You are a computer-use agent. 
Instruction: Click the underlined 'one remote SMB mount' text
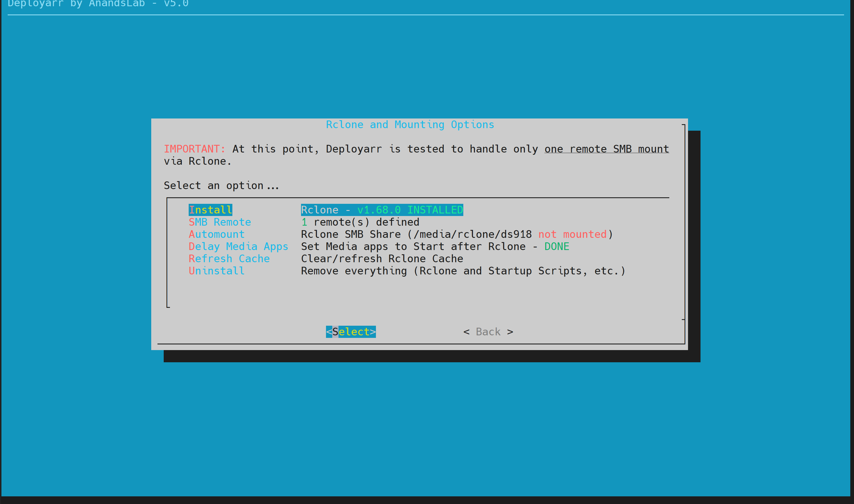click(x=606, y=149)
